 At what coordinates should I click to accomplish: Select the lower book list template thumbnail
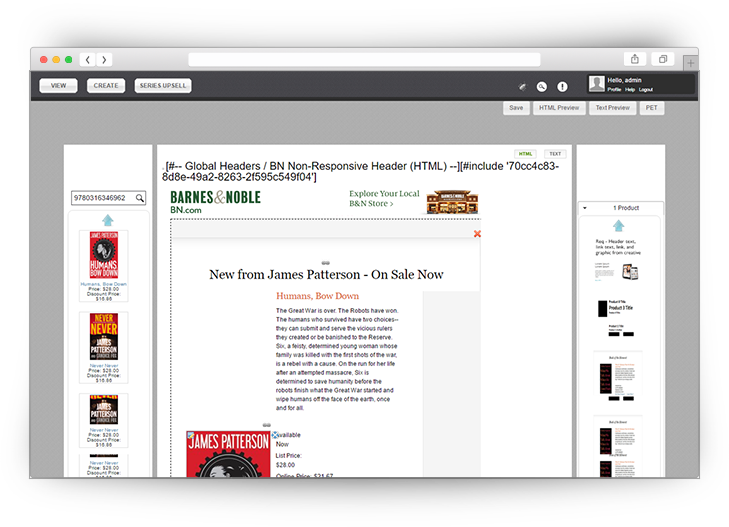click(618, 446)
